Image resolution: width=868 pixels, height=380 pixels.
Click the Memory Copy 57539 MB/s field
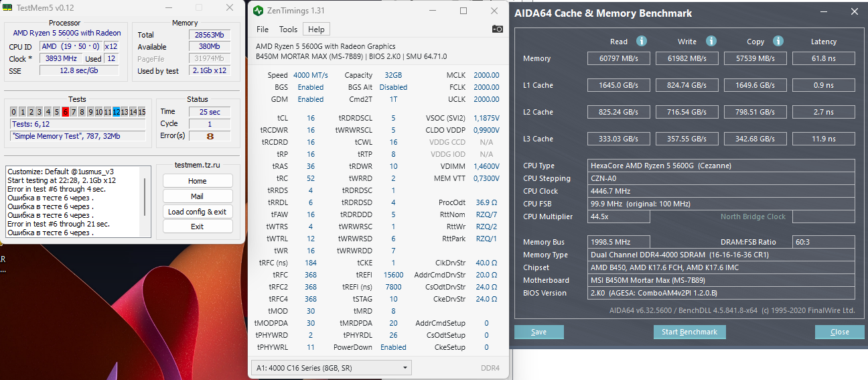click(x=755, y=58)
